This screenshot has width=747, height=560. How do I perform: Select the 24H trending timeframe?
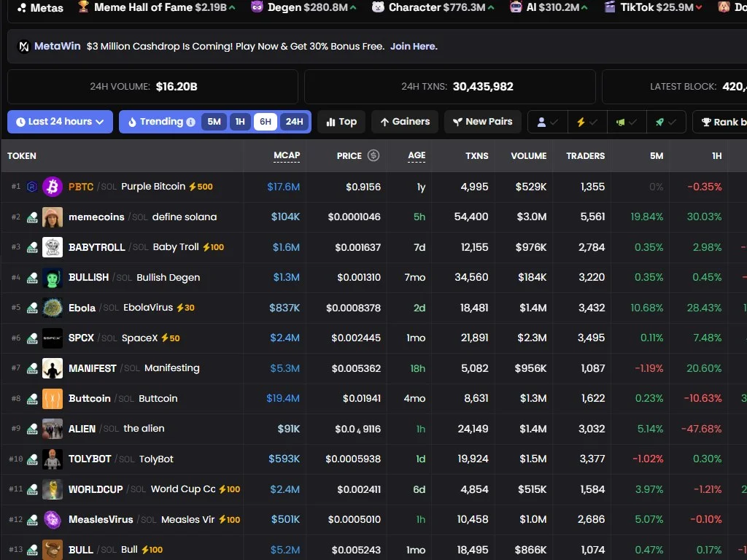(294, 122)
